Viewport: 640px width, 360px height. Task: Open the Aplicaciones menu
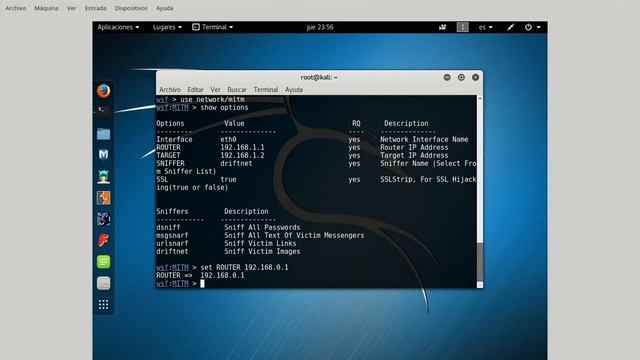118,27
